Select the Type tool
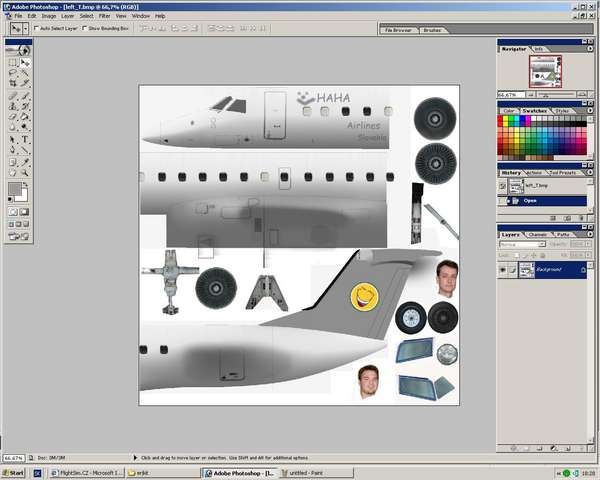This screenshot has height=480, width=600. click(26, 139)
